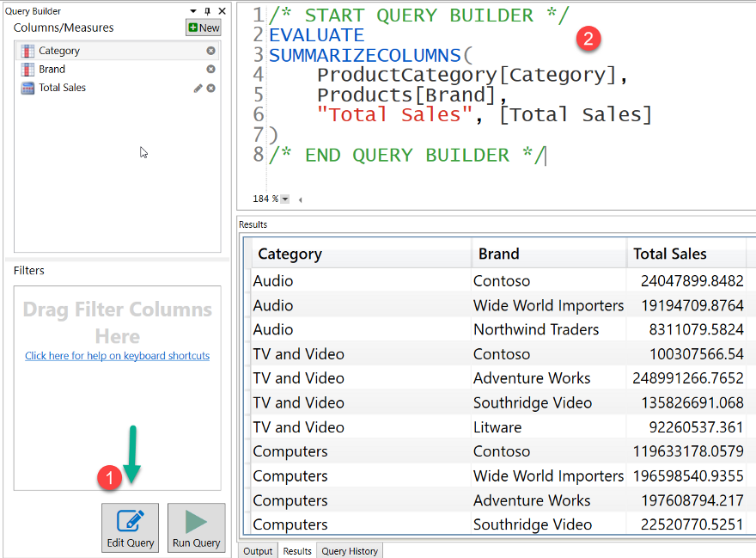Remove the Category column from query
This screenshot has width=756, height=558.
[x=210, y=51]
